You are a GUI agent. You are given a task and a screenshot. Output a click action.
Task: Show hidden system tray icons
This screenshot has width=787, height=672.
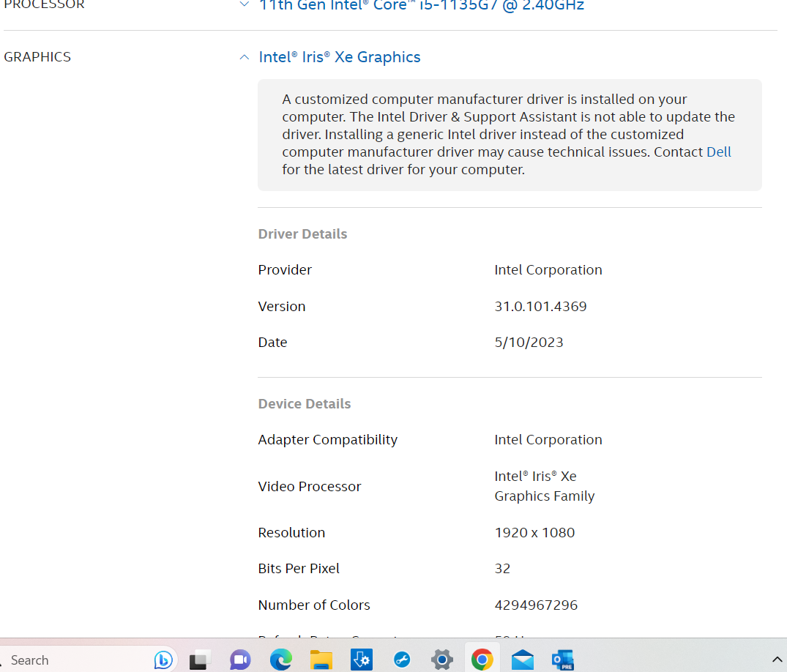point(777,660)
